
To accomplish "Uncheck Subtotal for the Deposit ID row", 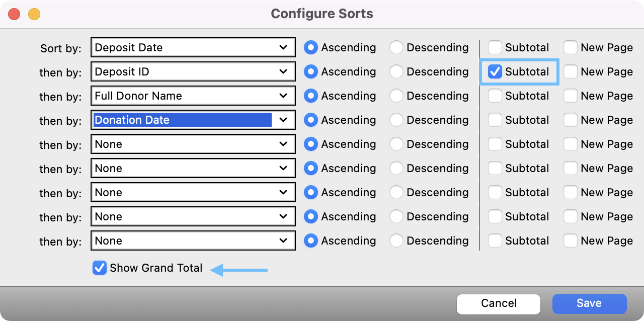I will point(495,71).
